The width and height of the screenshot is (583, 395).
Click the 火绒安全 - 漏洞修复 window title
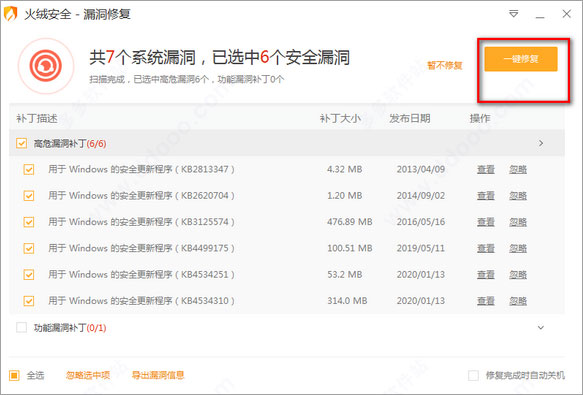tap(77, 14)
